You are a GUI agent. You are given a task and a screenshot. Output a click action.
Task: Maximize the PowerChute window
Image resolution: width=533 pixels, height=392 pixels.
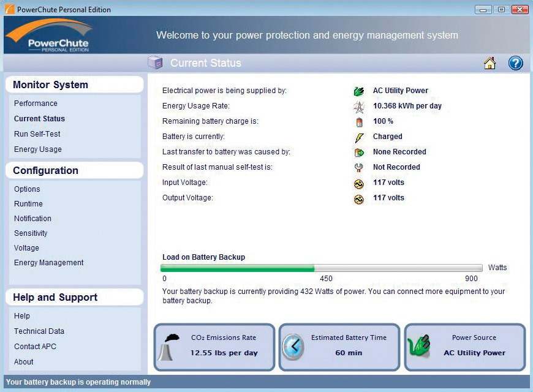[x=501, y=10]
